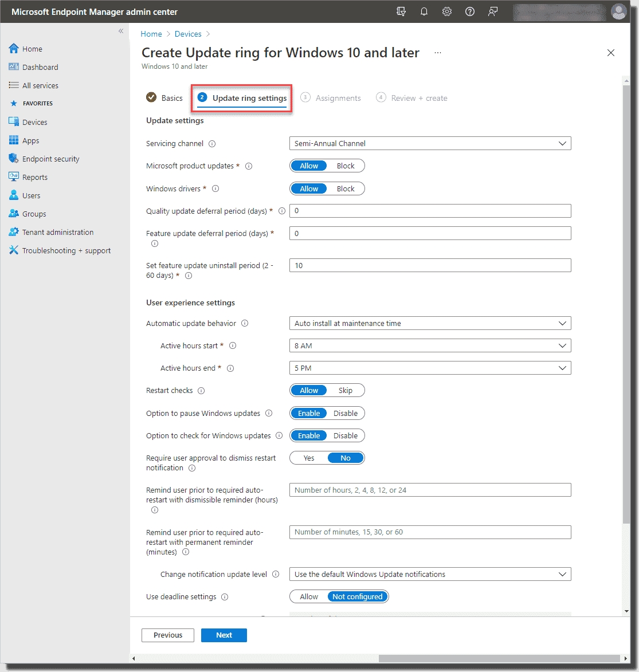Click the scroll down arrow

click(x=626, y=612)
